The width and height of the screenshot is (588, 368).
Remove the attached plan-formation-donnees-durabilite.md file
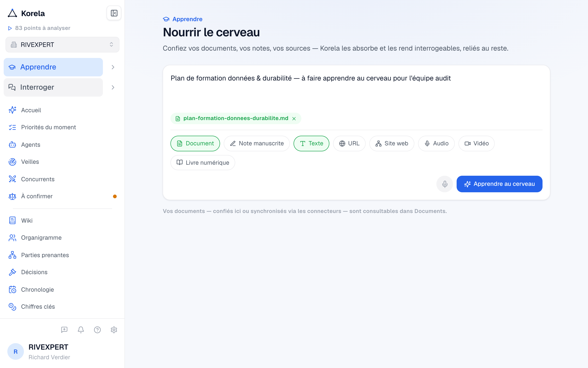coord(294,119)
